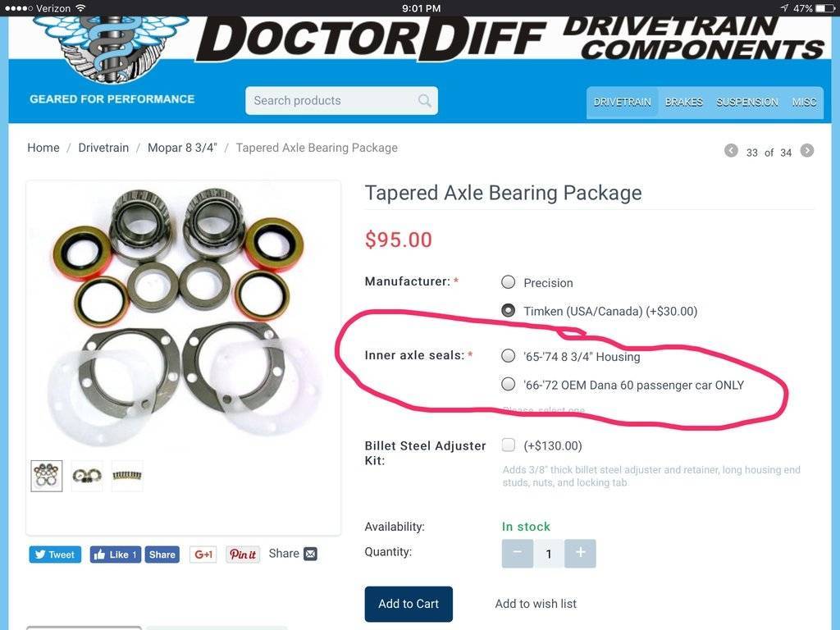840x630 pixels.
Task: Open the SUSPENSION menu
Action: 746,102
